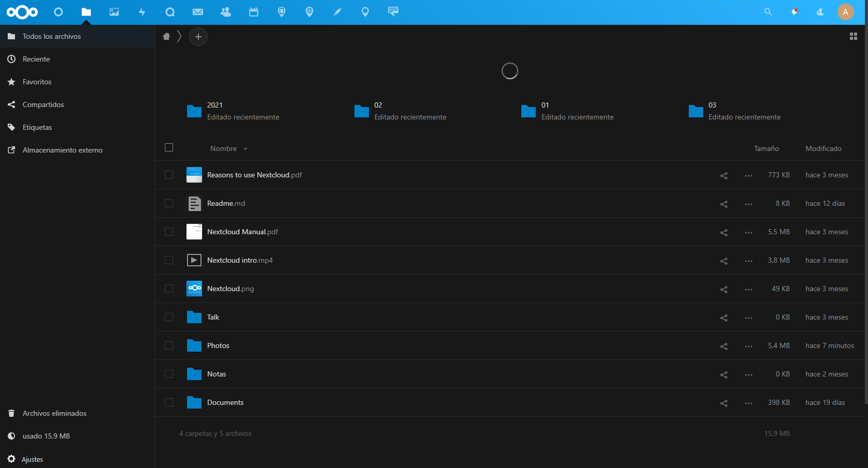Viewport: 868px width, 468px height.
Task: Open the Maps location pin icon
Action: coord(365,12)
